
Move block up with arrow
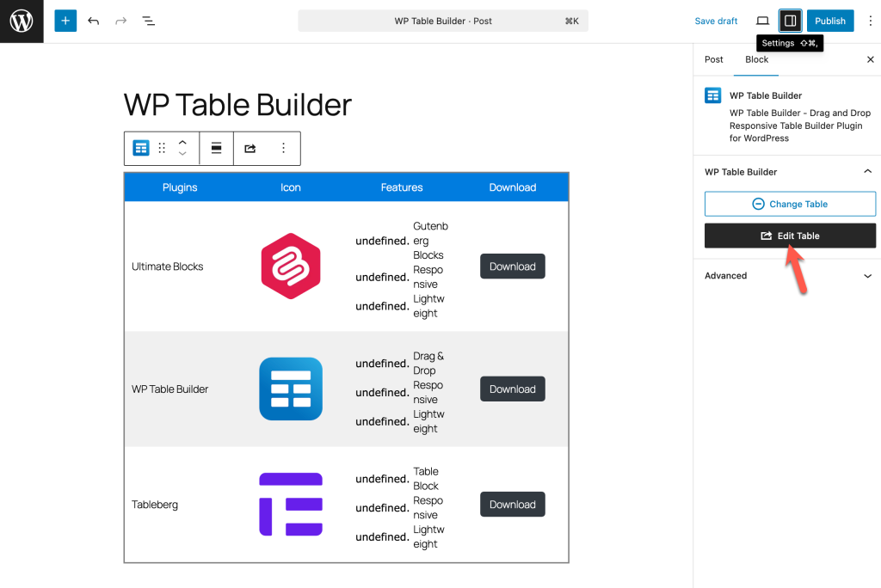(x=182, y=142)
